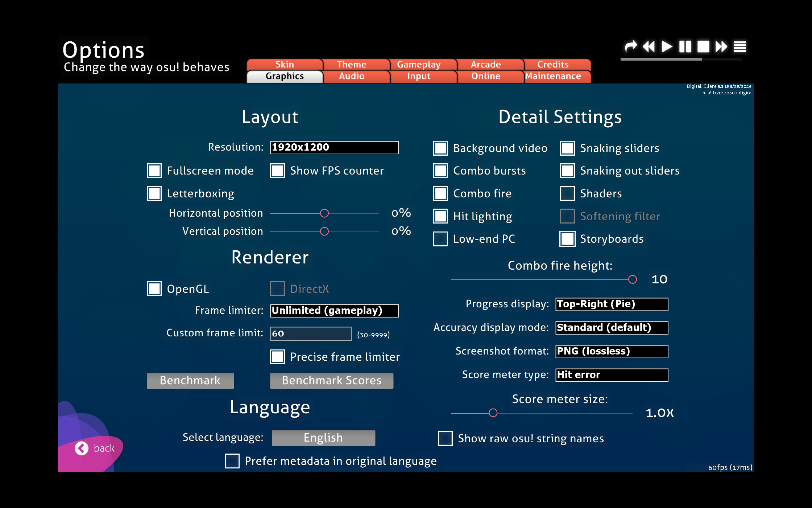Switch to the Gameplay tab
Viewport: 812px width, 508px height.
[x=419, y=64]
